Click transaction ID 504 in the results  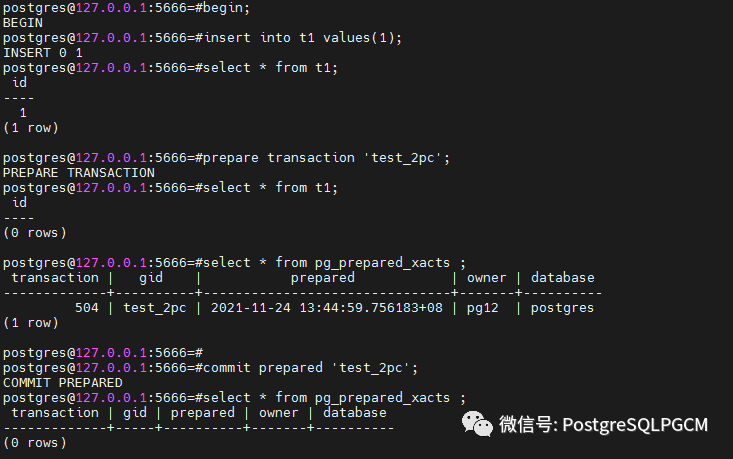click(87, 308)
